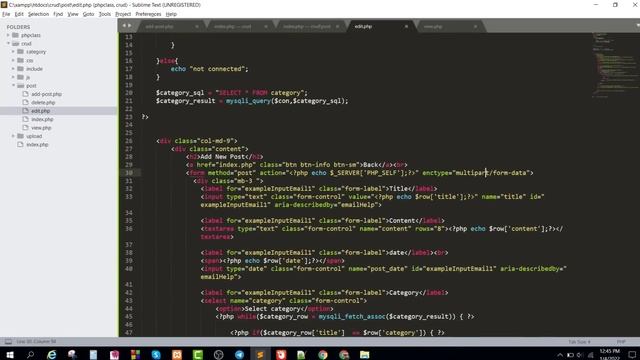
Task: Open delete.php from the sidebar
Action: (43, 102)
